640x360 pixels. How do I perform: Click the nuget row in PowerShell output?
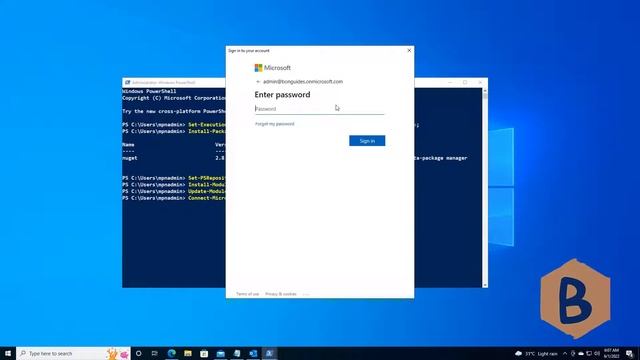(294, 158)
